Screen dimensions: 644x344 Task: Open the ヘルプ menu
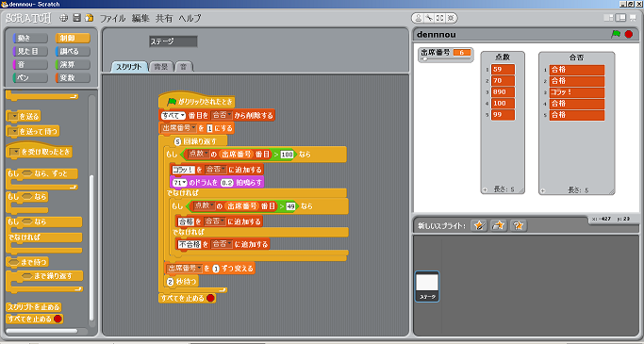coord(190,18)
